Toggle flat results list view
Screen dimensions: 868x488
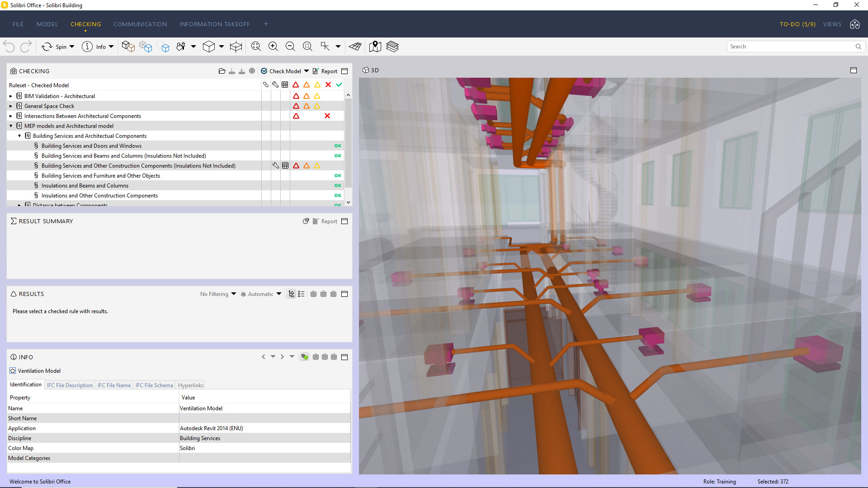[301, 294]
